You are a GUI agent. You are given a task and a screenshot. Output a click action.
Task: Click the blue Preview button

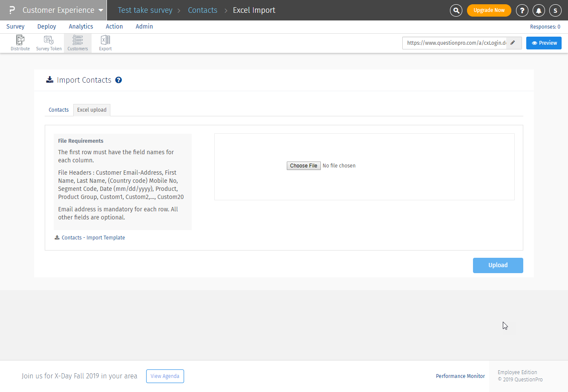click(x=544, y=43)
